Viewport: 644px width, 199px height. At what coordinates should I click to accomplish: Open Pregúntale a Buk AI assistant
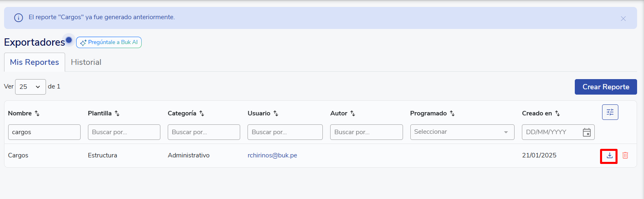click(x=109, y=42)
